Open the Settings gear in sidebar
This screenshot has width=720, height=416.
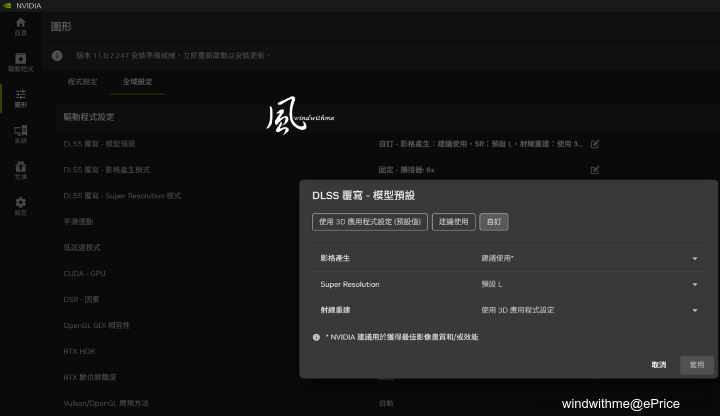[21, 206]
